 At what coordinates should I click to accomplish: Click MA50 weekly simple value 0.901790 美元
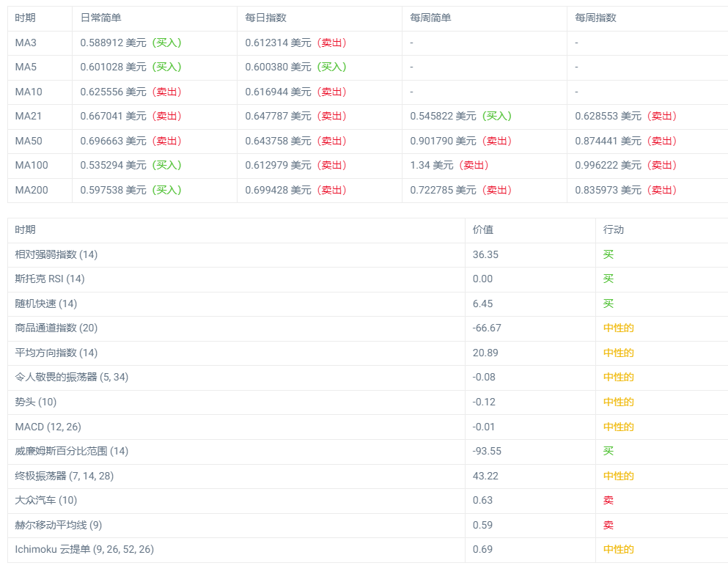coord(443,141)
